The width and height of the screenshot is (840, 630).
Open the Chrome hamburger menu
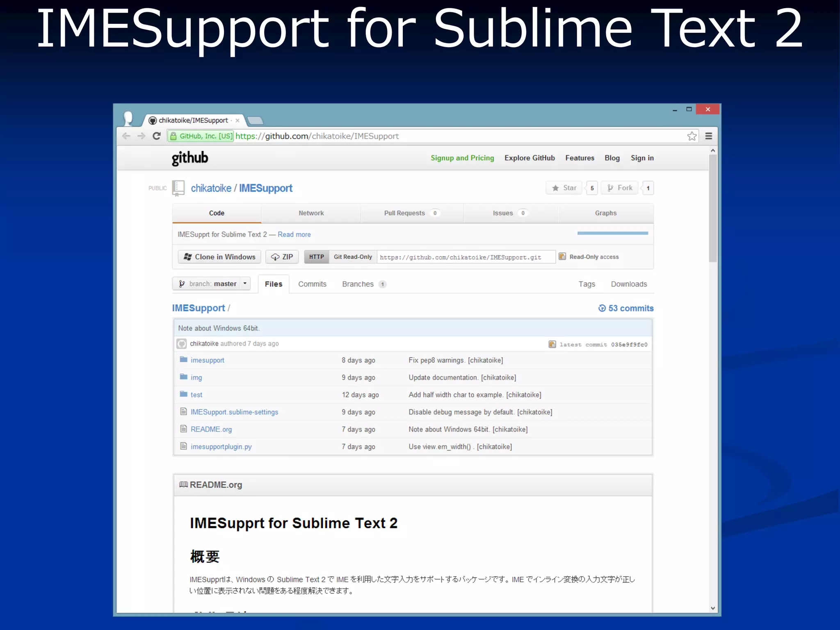coord(709,136)
